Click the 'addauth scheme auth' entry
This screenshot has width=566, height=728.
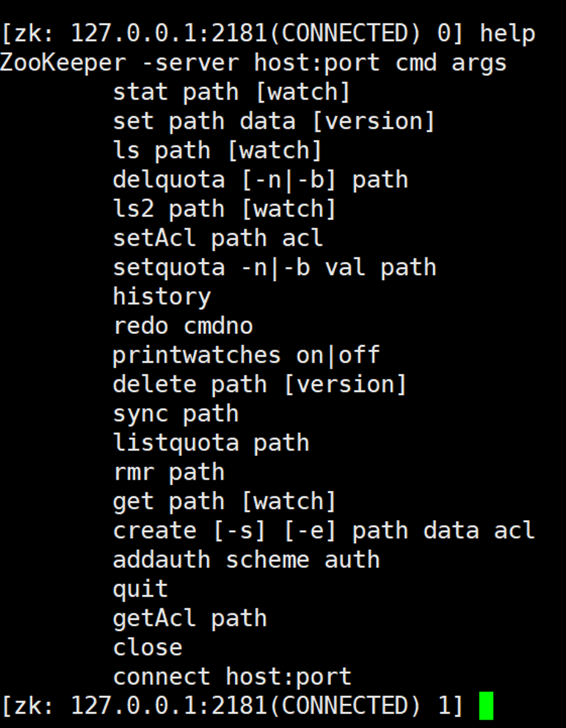click(x=246, y=560)
